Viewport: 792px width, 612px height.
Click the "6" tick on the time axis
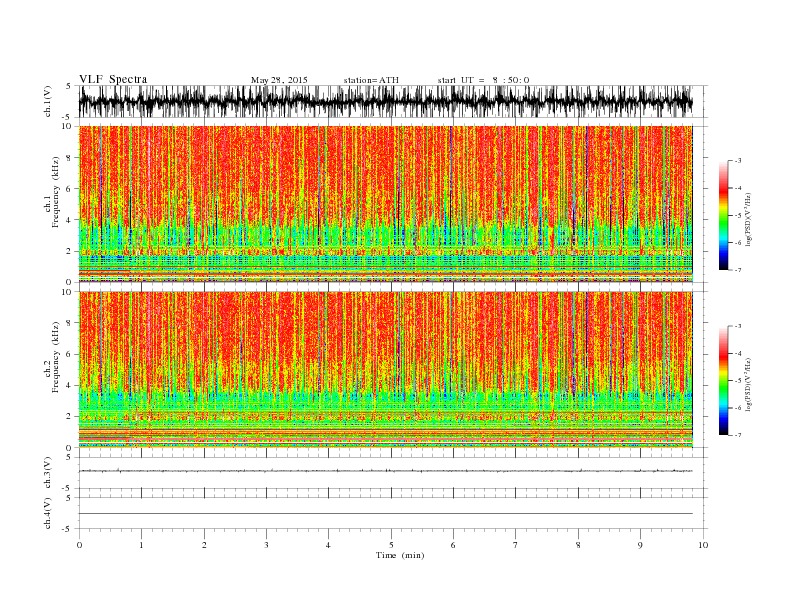[453, 545]
